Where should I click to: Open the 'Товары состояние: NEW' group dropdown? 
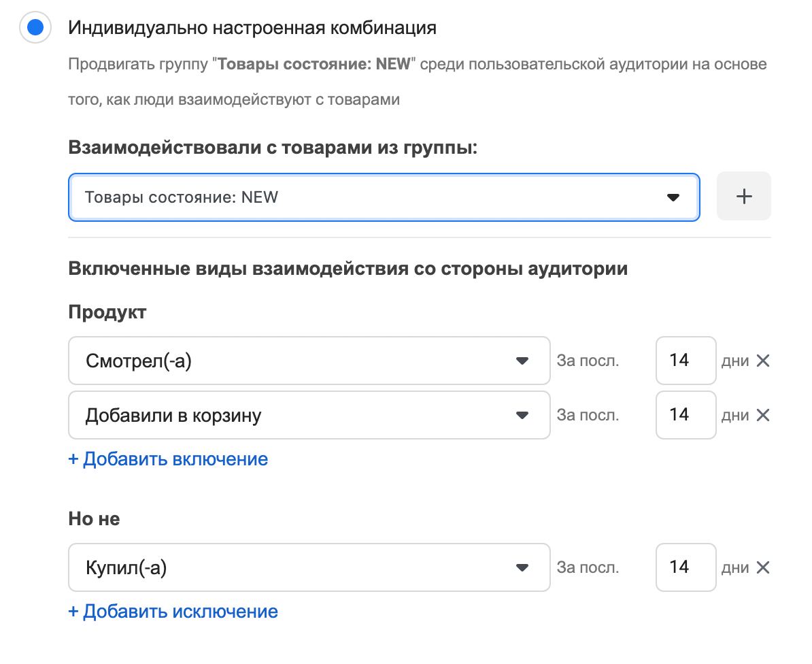click(384, 197)
